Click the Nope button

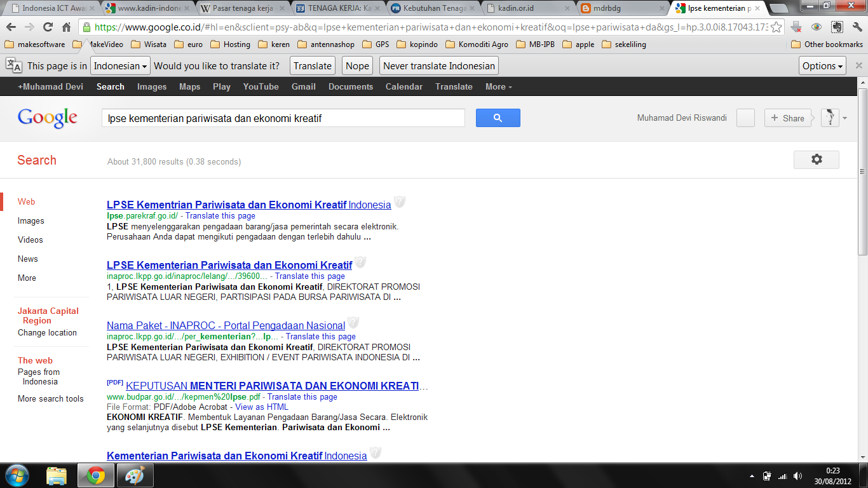click(x=357, y=65)
